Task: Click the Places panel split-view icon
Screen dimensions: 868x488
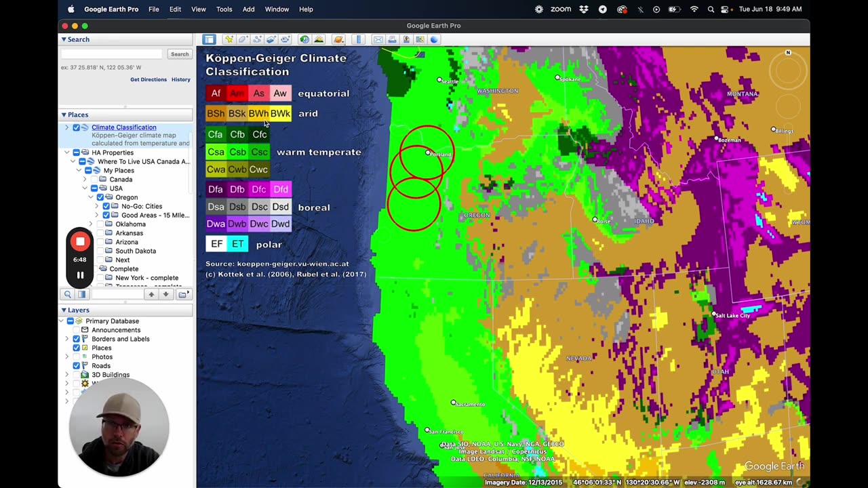Action: tap(81, 294)
